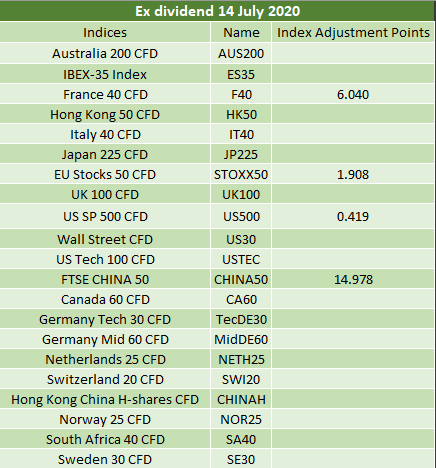
Task: Select the 'Australia 200 CFD' cell
Action: (105, 53)
